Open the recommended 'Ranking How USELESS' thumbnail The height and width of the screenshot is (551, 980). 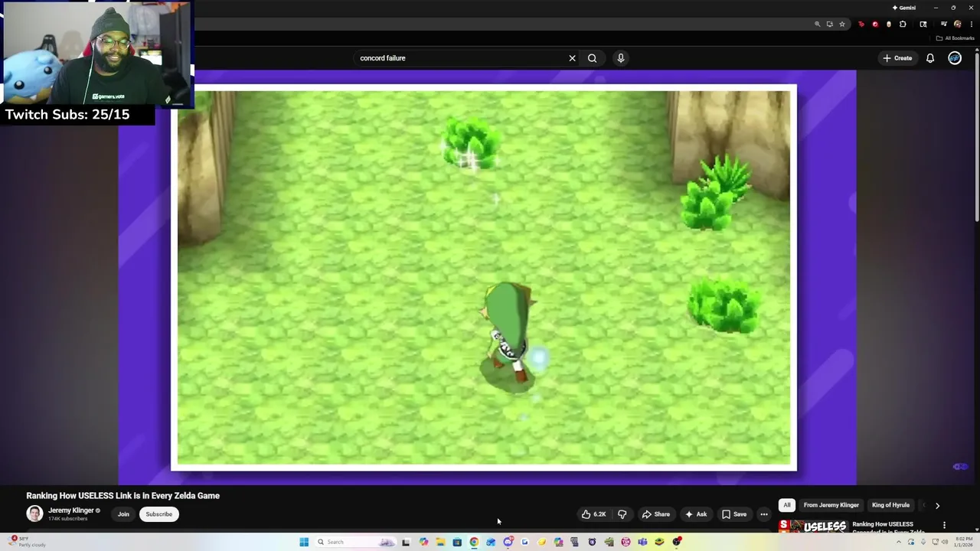click(813, 526)
